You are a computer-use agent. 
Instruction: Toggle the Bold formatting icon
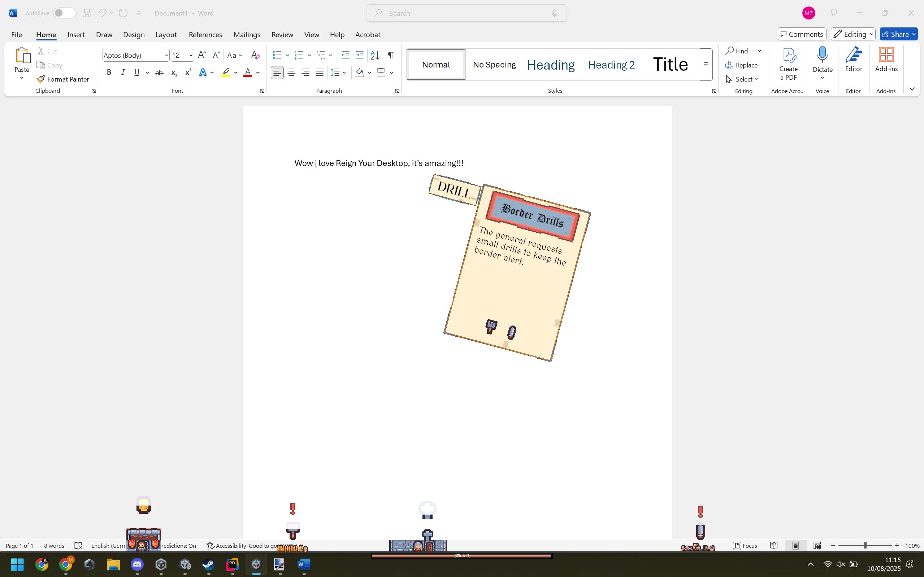109,73
